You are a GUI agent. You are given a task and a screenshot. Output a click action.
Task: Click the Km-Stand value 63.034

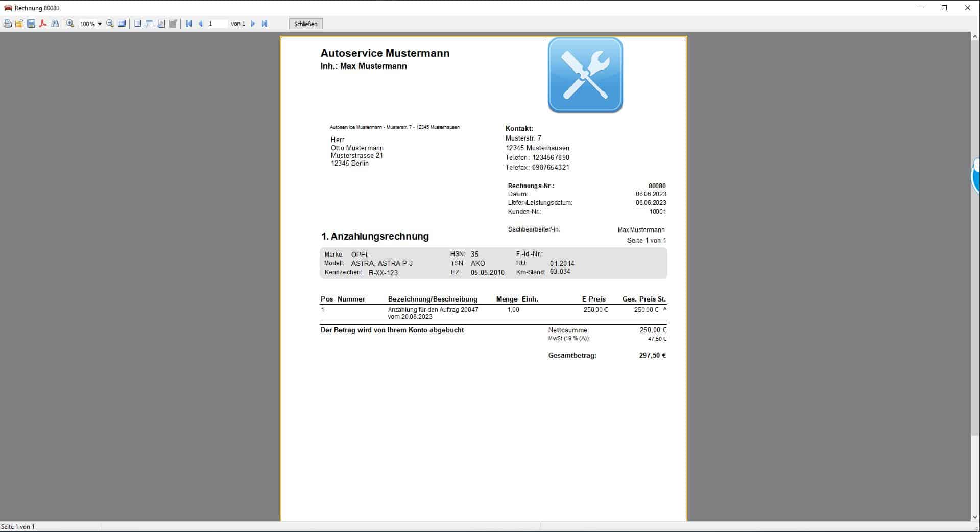pyautogui.click(x=560, y=272)
